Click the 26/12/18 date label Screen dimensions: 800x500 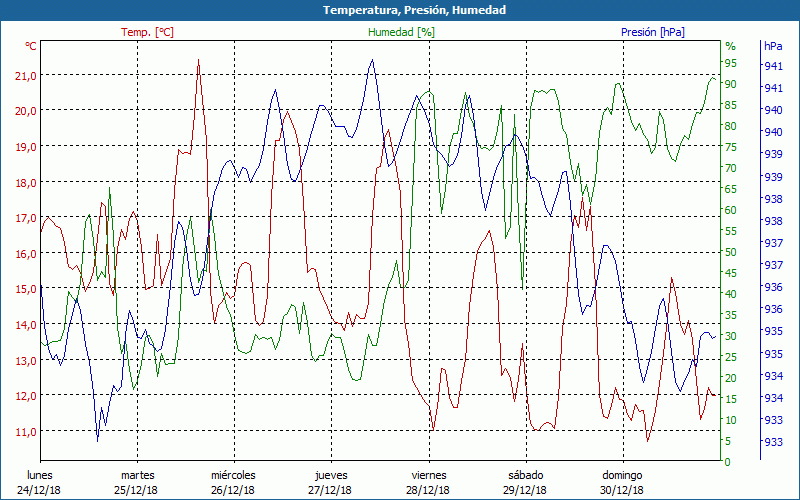click(x=233, y=490)
